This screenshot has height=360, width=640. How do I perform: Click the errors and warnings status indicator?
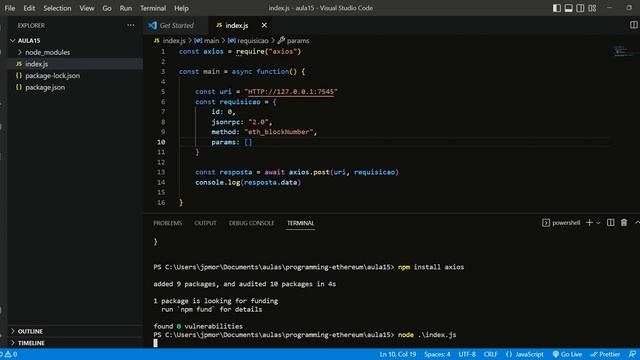pyautogui.click(x=9, y=354)
